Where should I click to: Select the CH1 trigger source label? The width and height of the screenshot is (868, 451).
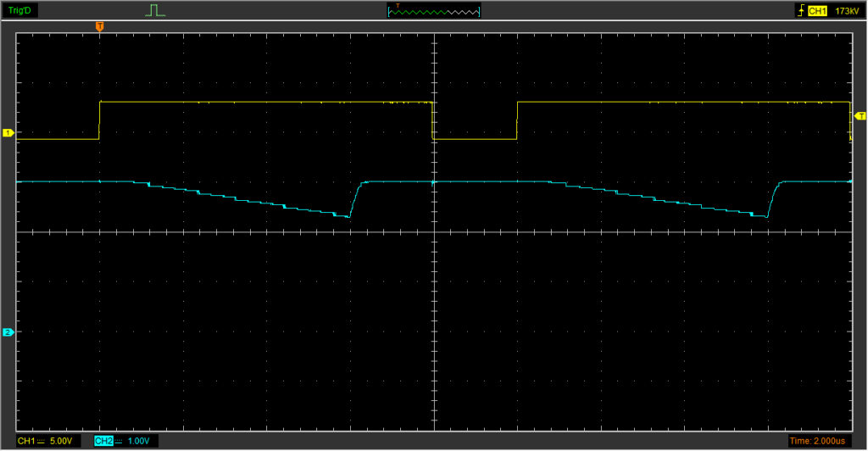[x=817, y=11]
